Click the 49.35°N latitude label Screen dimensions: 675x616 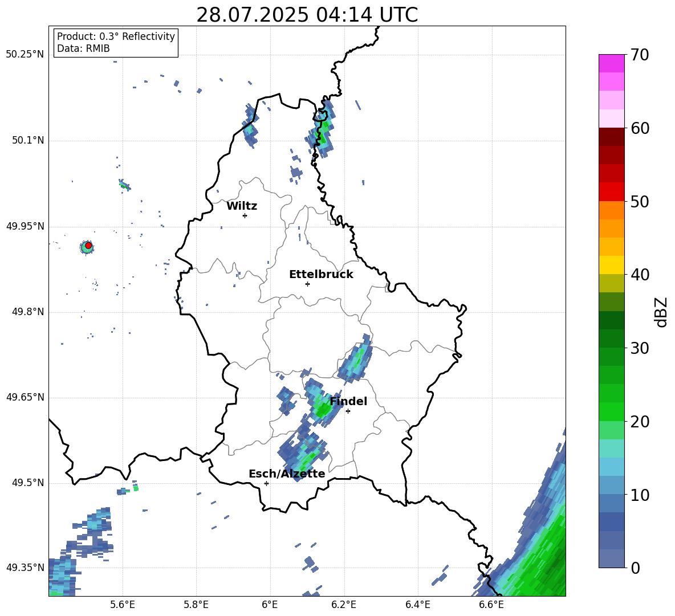(x=25, y=568)
